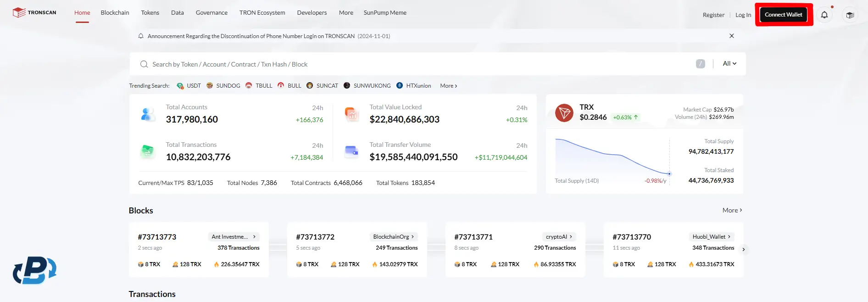Click the Total Accounts icon

(x=148, y=114)
